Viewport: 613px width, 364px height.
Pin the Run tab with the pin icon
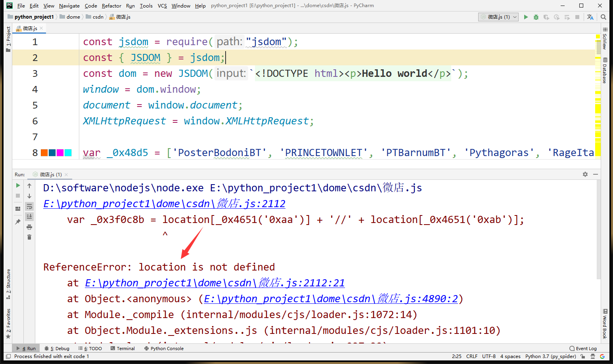18,222
